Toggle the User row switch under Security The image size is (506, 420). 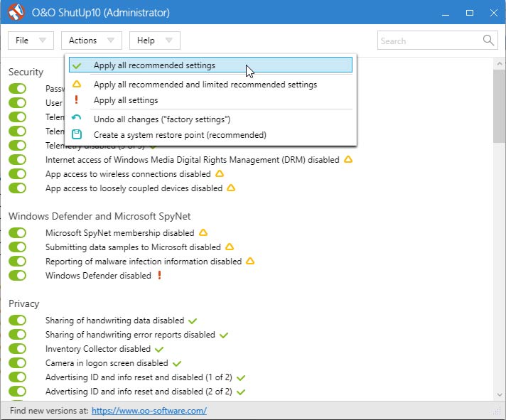pyautogui.click(x=18, y=103)
